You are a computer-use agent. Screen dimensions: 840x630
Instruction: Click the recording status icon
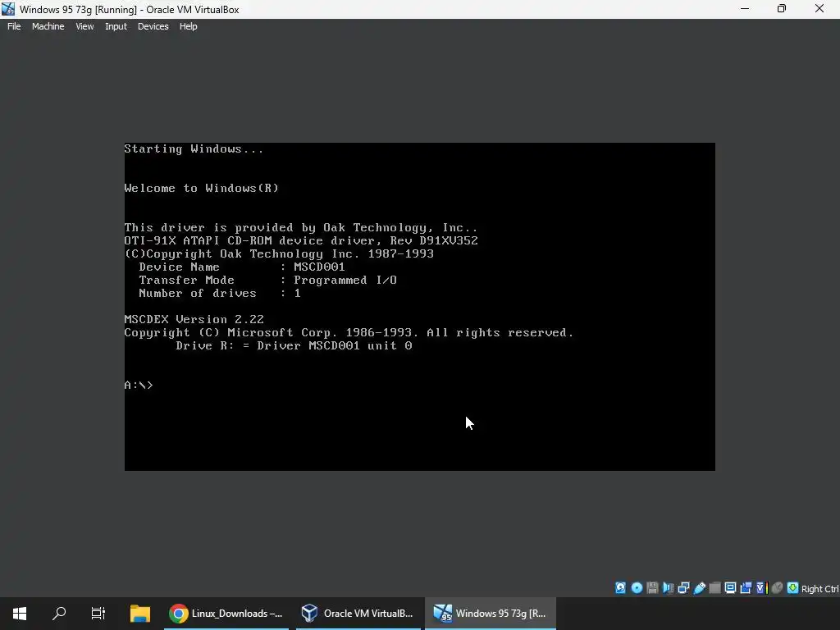coord(746,587)
